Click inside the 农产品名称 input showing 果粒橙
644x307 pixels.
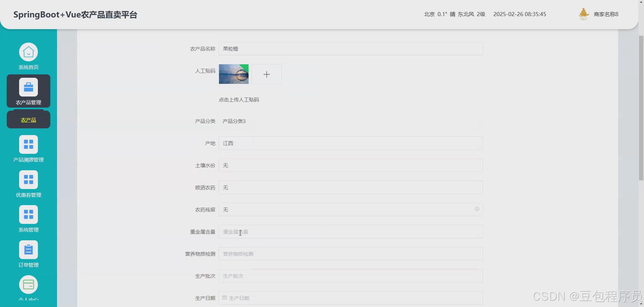pyautogui.click(x=351, y=49)
